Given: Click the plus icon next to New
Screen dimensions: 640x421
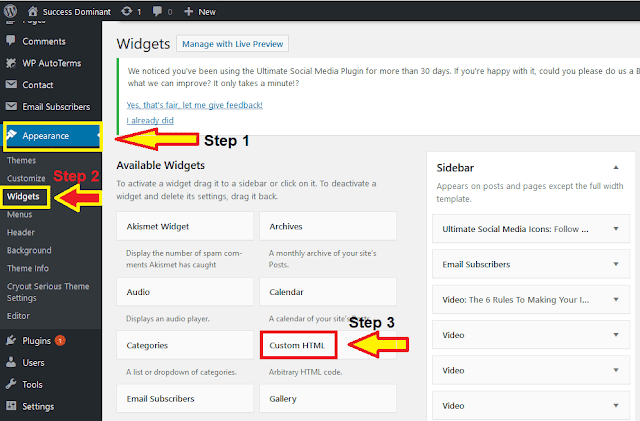Looking at the screenshot, I should click(x=188, y=11).
